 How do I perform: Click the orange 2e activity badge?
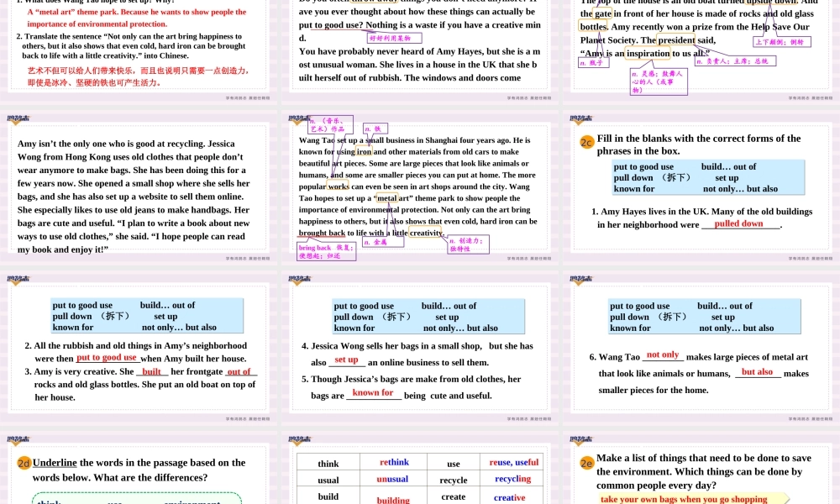(586, 463)
